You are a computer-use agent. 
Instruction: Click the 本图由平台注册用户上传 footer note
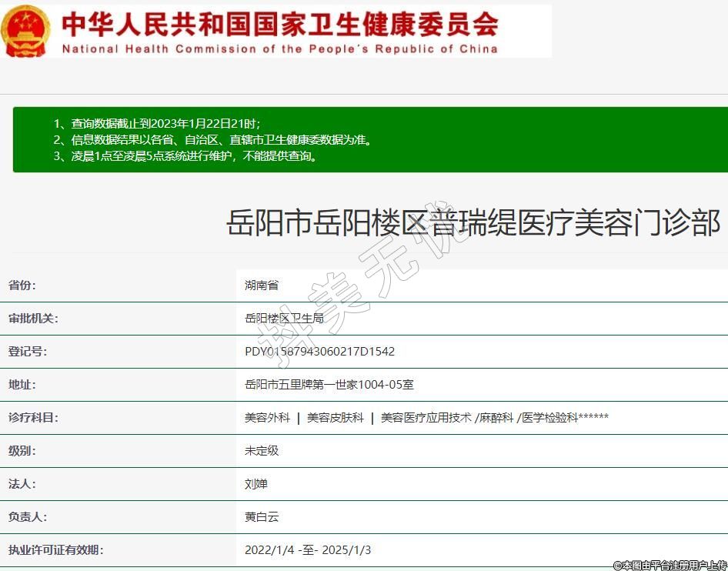pyautogui.click(x=670, y=565)
